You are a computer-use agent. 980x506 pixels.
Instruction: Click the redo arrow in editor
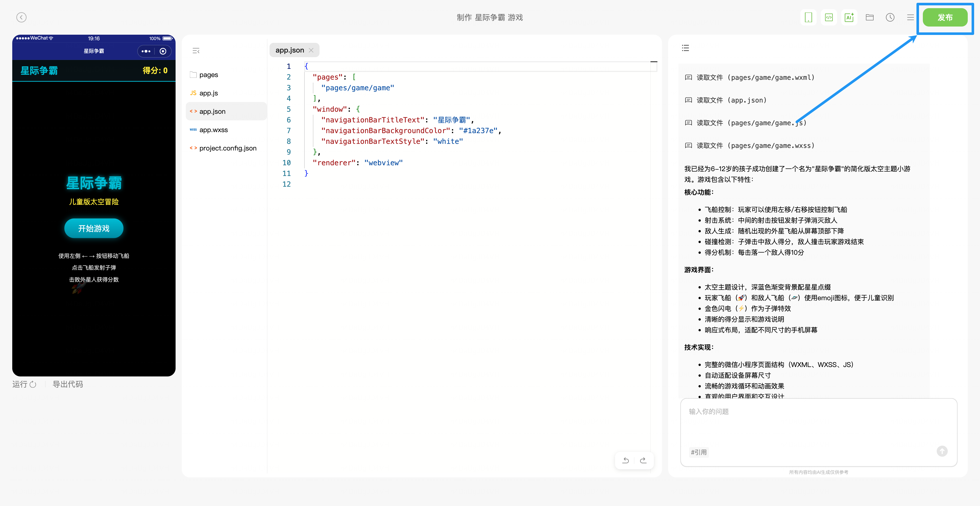click(x=643, y=460)
